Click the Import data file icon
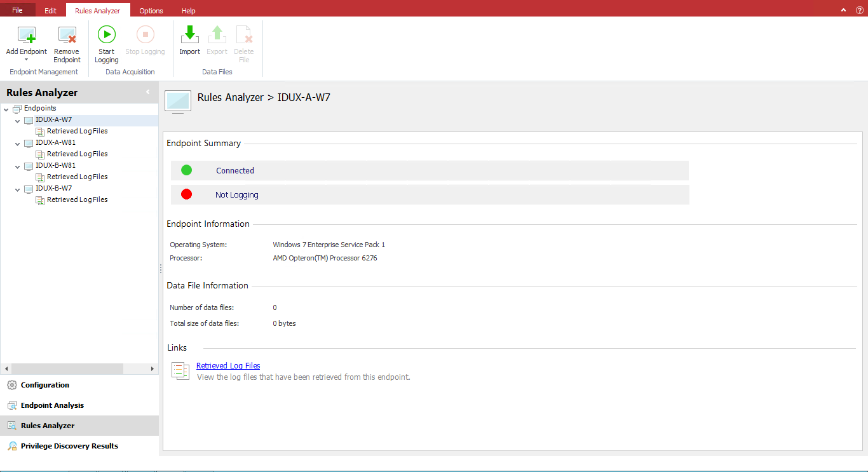The height and width of the screenshot is (472, 868). pyautogui.click(x=189, y=36)
